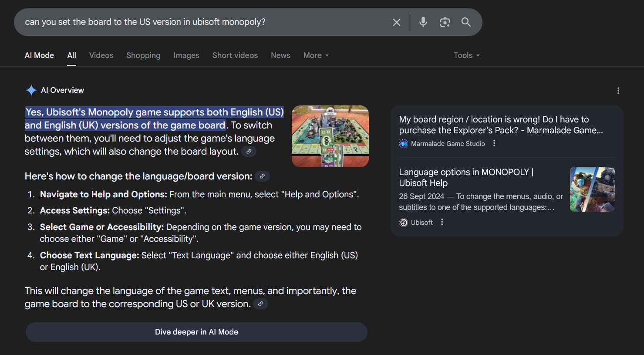
Task: Click the magnifying glass search icon
Action: (x=466, y=22)
